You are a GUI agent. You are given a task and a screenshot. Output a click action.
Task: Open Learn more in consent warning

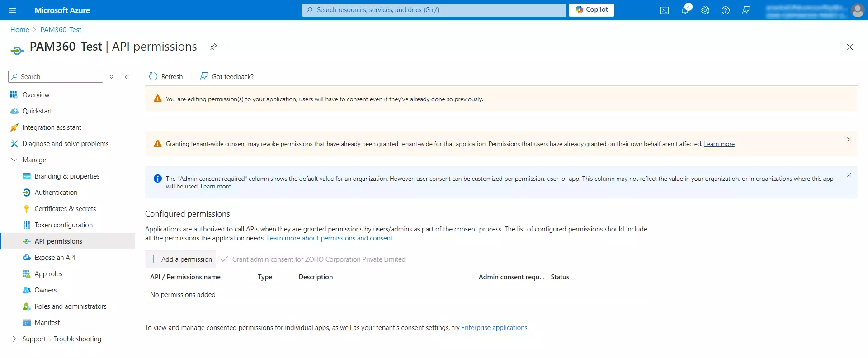[x=719, y=144]
